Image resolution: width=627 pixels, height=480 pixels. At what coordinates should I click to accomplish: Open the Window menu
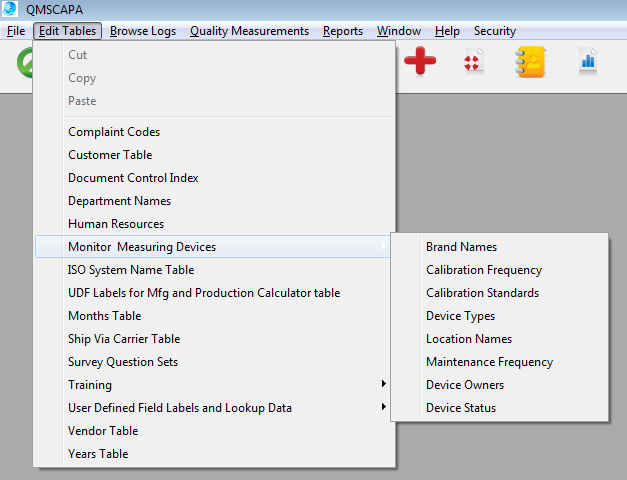pyautogui.click(x=399, y=31)
